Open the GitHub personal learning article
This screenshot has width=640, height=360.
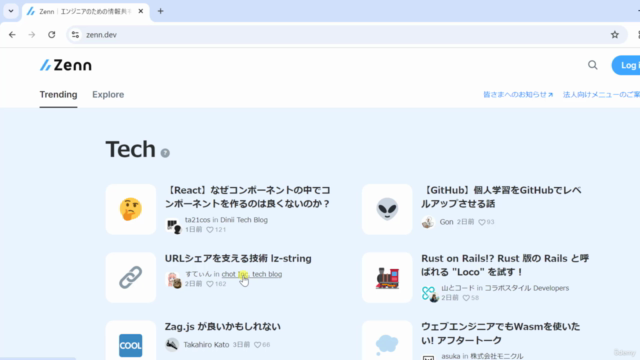tap(502, 197)
